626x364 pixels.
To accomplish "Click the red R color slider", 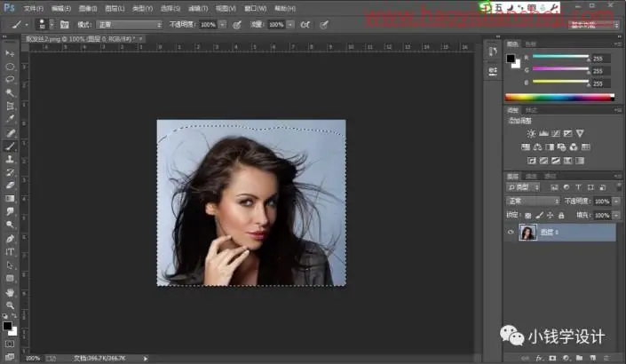I will (560, 57).
